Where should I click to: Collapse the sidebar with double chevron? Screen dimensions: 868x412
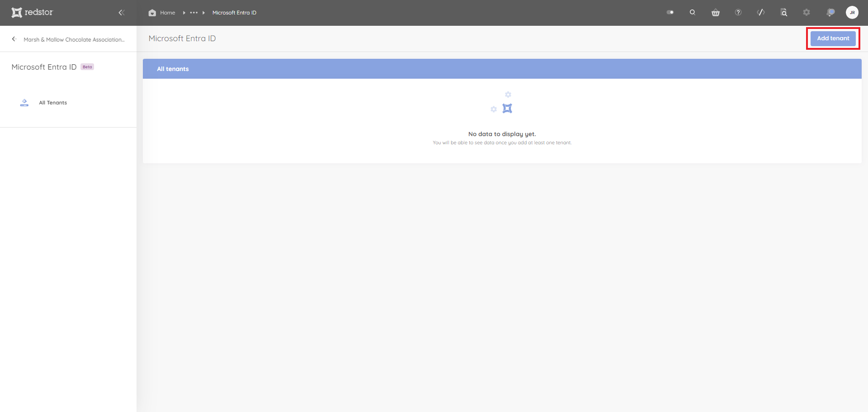[x=121, y=13]
